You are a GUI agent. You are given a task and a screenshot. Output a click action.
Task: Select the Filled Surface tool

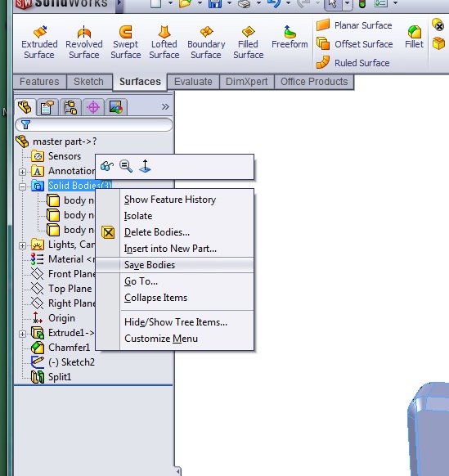249,43
